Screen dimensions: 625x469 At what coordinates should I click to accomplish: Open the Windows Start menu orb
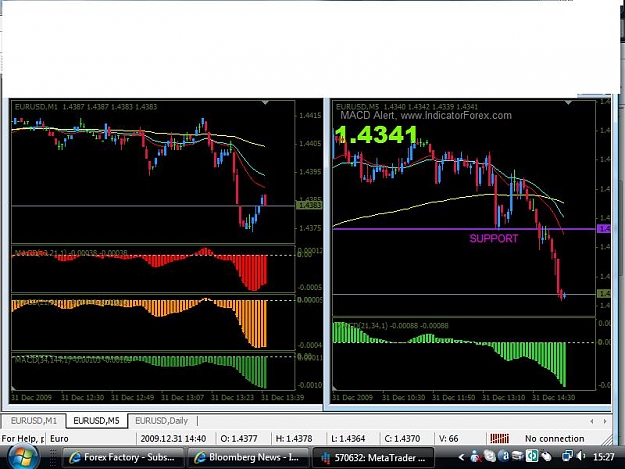point(22,457)
